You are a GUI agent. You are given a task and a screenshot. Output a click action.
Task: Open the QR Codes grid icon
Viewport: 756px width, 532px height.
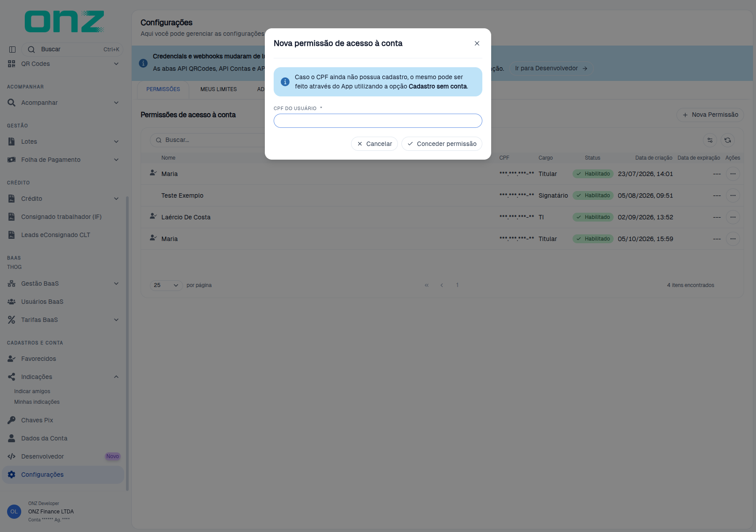tap(11, 64)
